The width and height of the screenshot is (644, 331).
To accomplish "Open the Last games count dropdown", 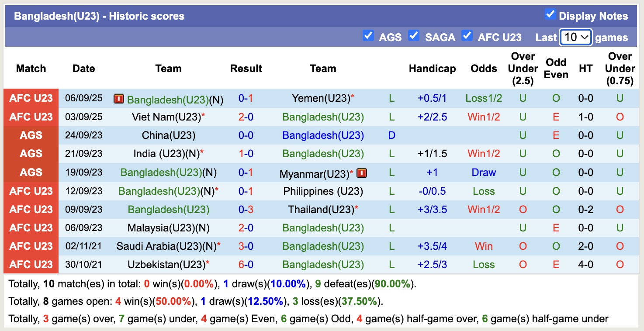I will 575,38.
